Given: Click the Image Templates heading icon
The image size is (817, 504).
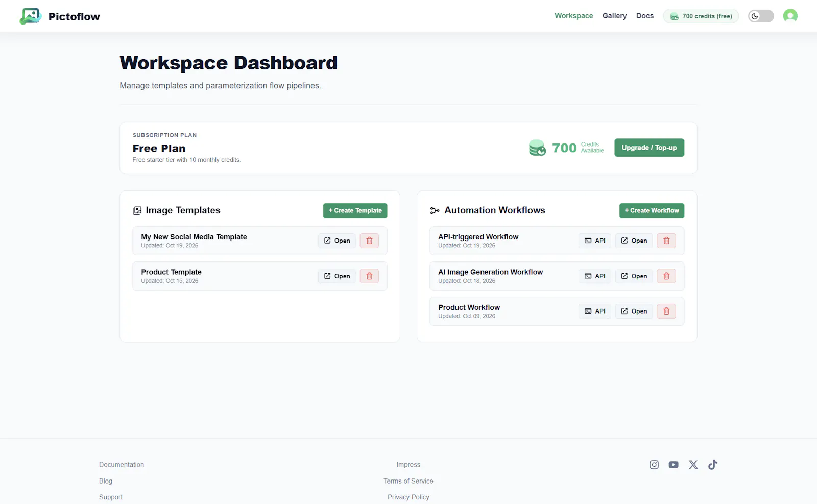Looking at the screenshot, I should (x=137, y=210).
